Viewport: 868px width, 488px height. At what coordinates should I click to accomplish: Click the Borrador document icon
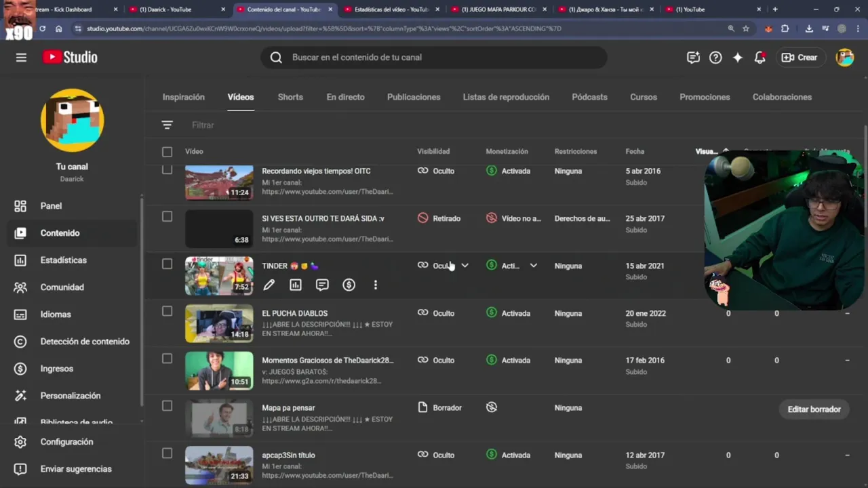click(423, 407)
